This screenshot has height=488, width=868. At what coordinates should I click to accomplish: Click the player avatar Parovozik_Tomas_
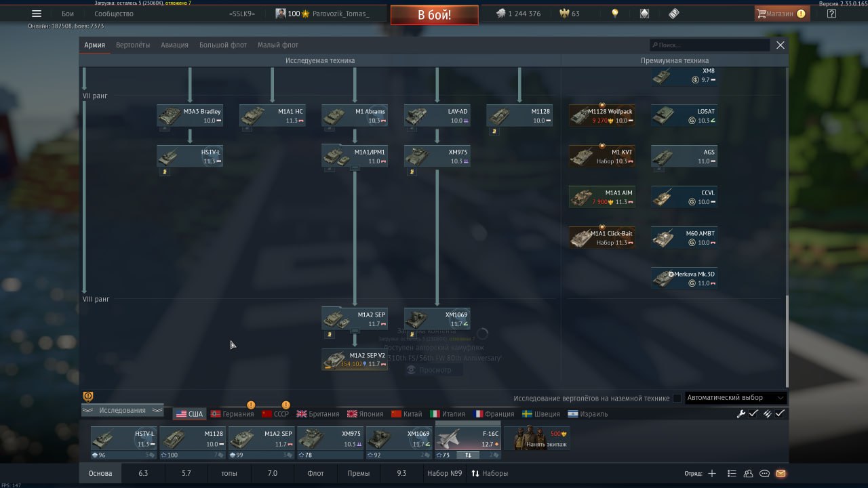[x=280, y=14]
